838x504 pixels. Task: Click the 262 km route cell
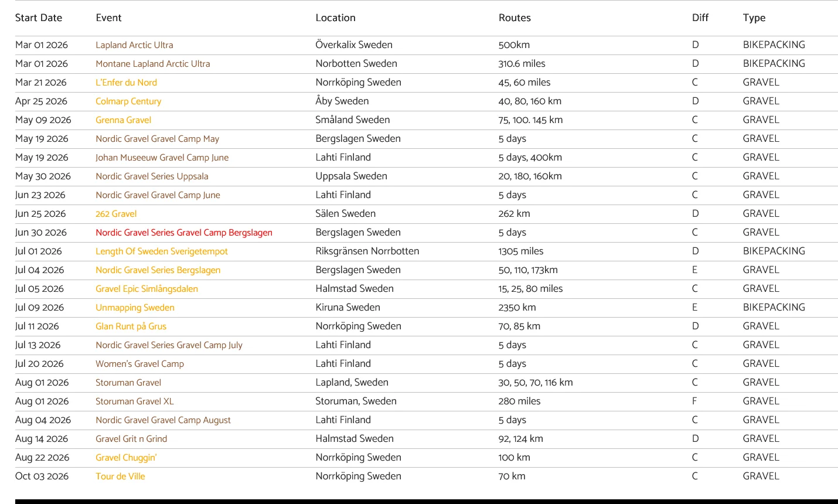point(515,214)
